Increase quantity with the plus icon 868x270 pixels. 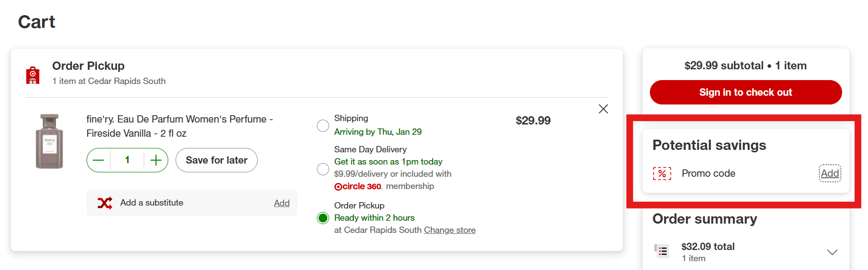(x=156, y=160)
